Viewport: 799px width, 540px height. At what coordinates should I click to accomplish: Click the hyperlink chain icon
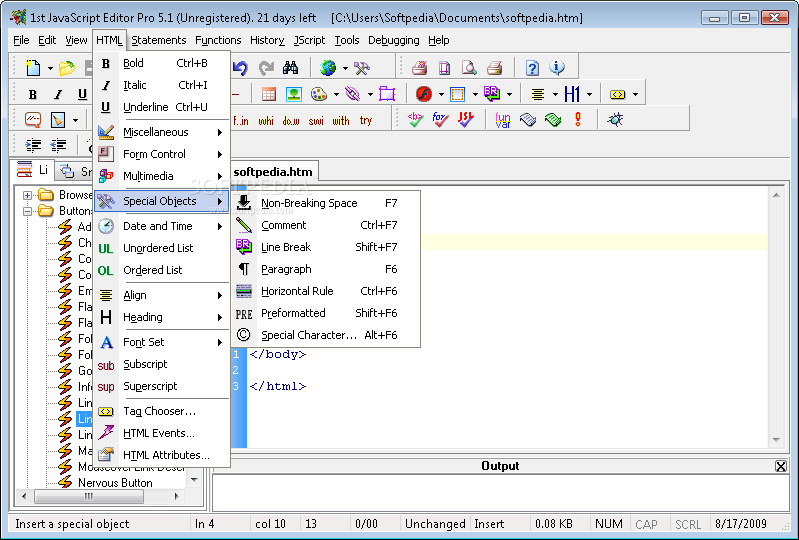tap(353, 94)
